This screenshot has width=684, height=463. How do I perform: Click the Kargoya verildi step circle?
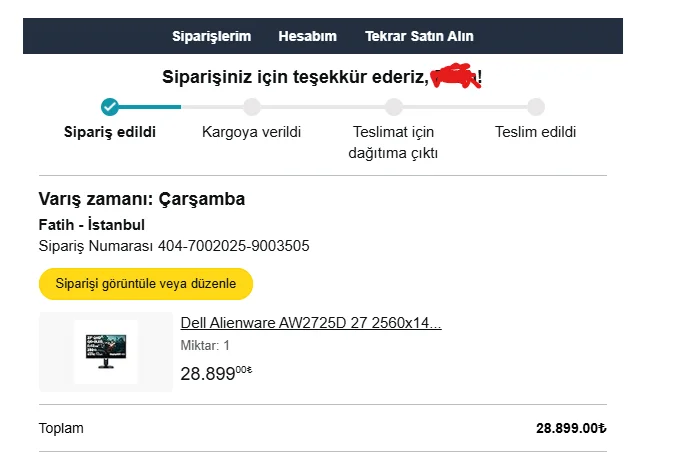tap(252, 107)
